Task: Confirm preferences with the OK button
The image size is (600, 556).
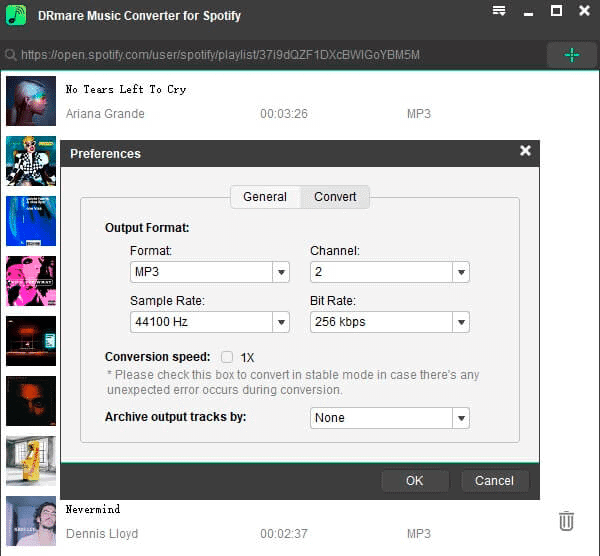Action: 415,481
